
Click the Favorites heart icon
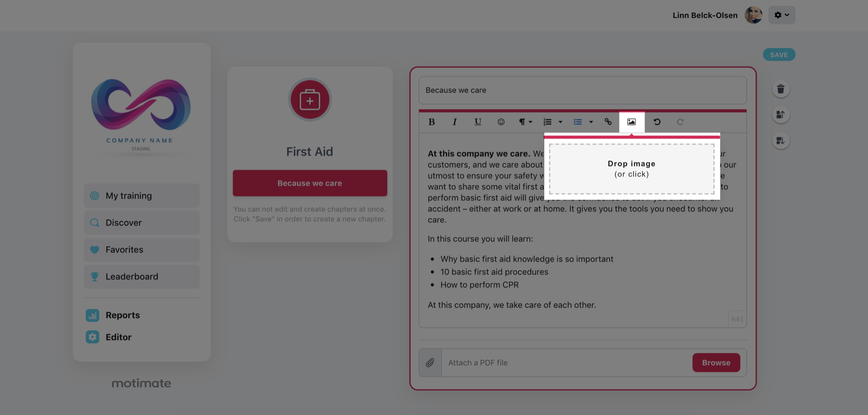95,250
